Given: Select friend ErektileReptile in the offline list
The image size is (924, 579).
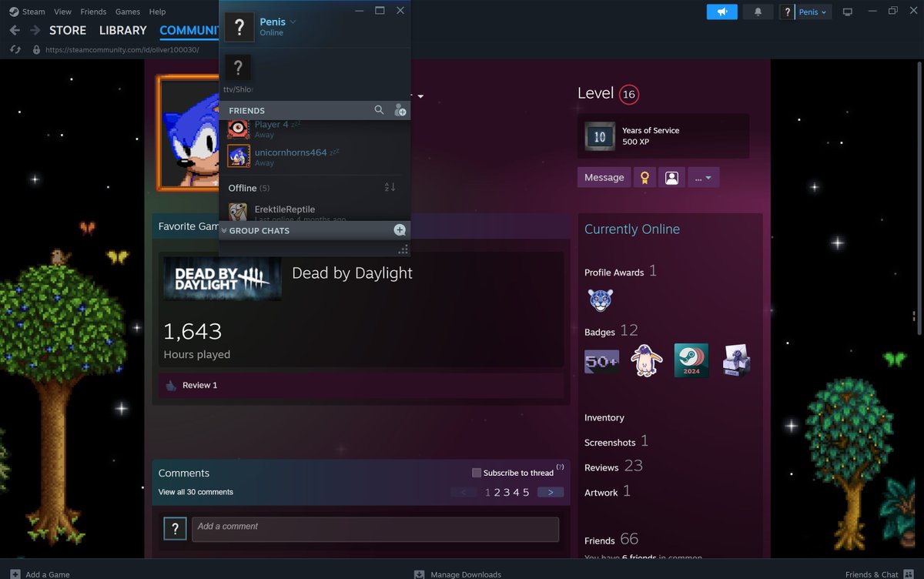Looking at the screenshot, I should click(x=315, y=212).
